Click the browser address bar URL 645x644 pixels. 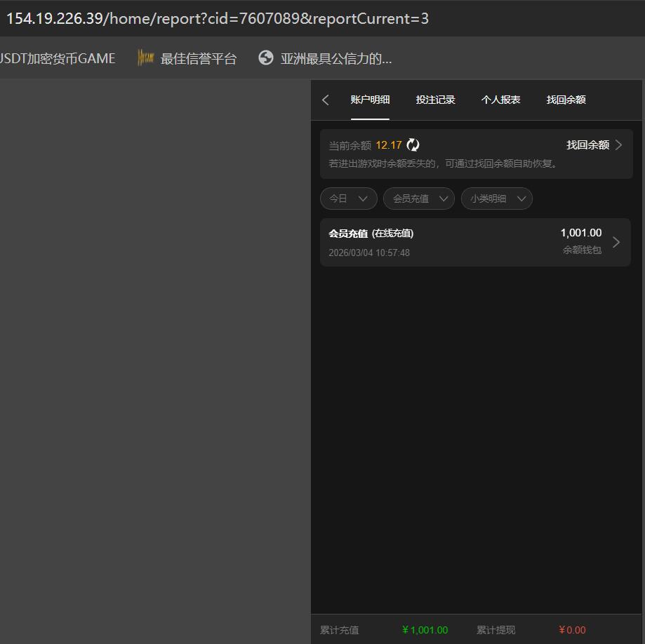(218, 18)
